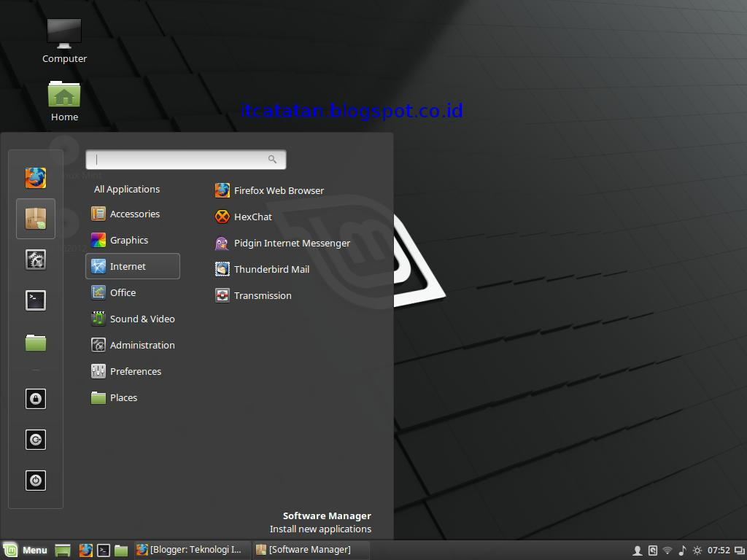
Task: Open the network status applet in the tray
Action: point(667,550)
